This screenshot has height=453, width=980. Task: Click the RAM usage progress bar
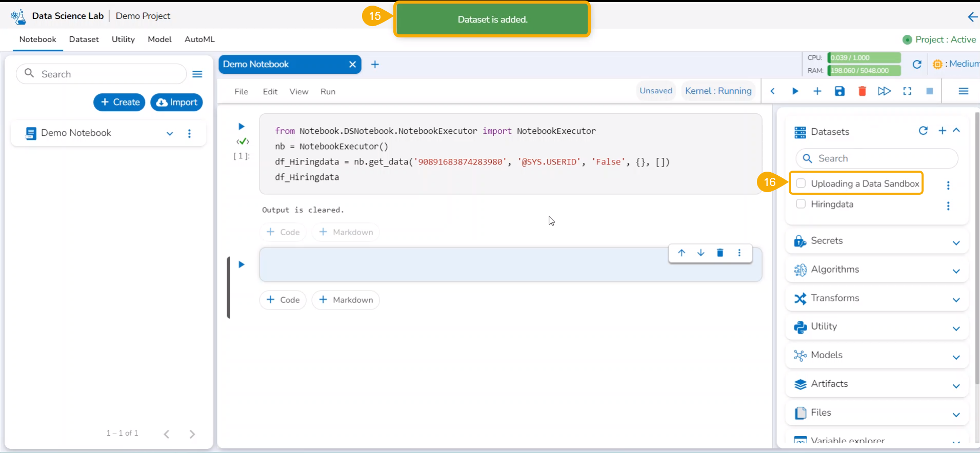[864, 71]
